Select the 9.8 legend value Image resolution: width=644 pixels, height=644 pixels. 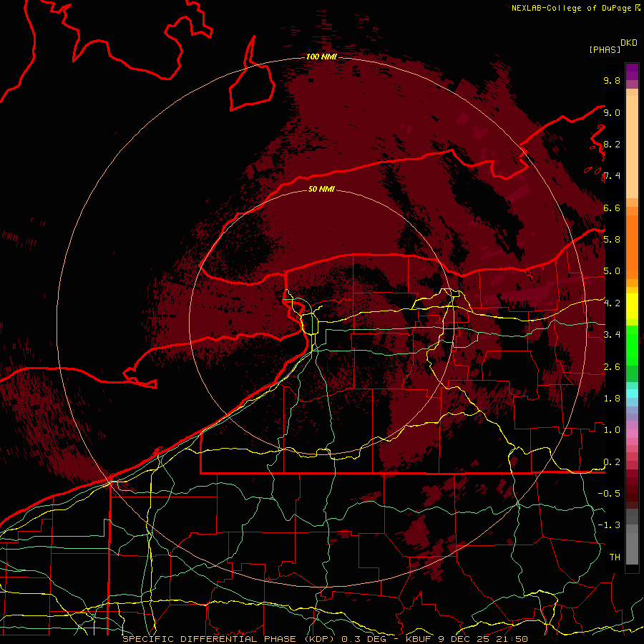pyautogui.click(x=612, y=80)
